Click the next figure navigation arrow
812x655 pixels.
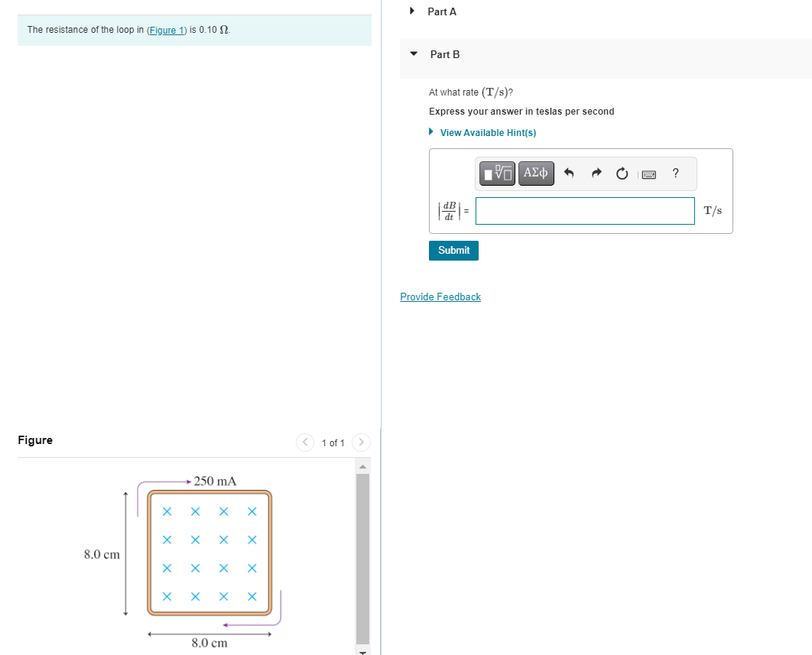pyautogui.click(x=360, y=443)
